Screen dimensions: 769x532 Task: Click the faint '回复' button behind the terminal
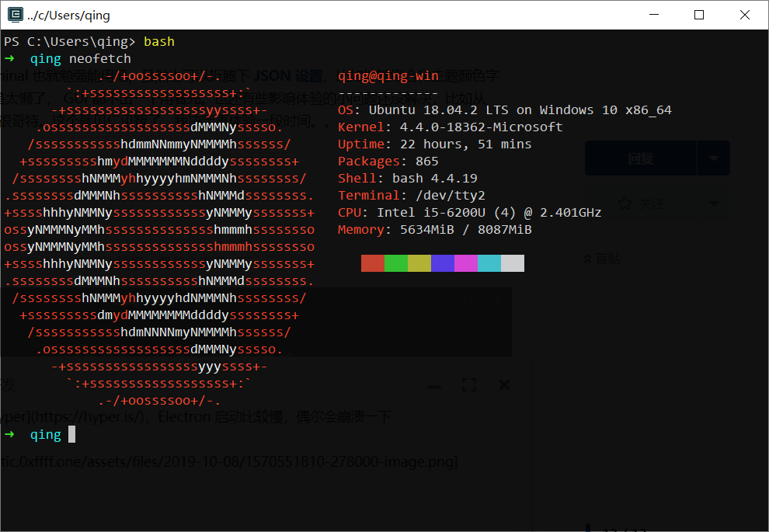click(641, 158)
